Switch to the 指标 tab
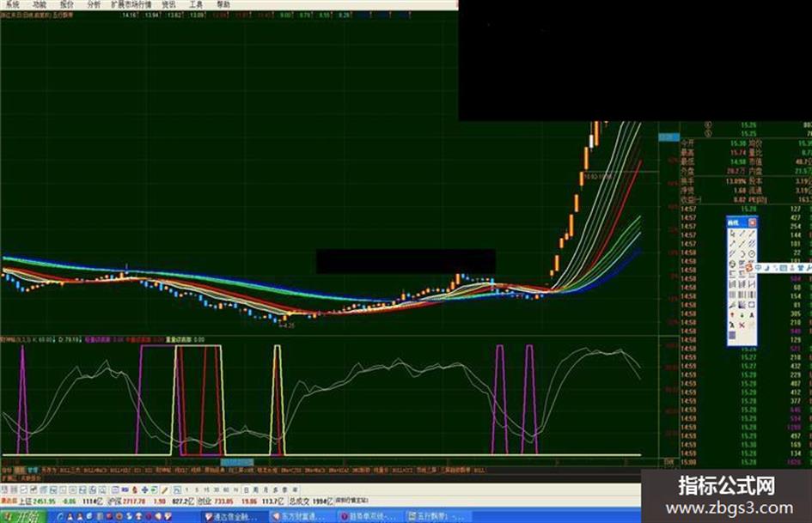The width and height of the screenshot is (812, 523). click(6, 471)
